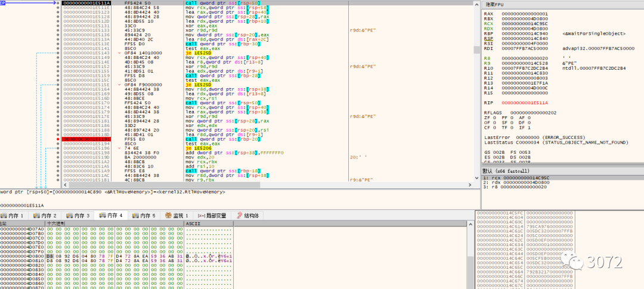644x289 pixels.
Task: Toggle breakpoint bullet at address 1E5143
Action: coord(58,53)
